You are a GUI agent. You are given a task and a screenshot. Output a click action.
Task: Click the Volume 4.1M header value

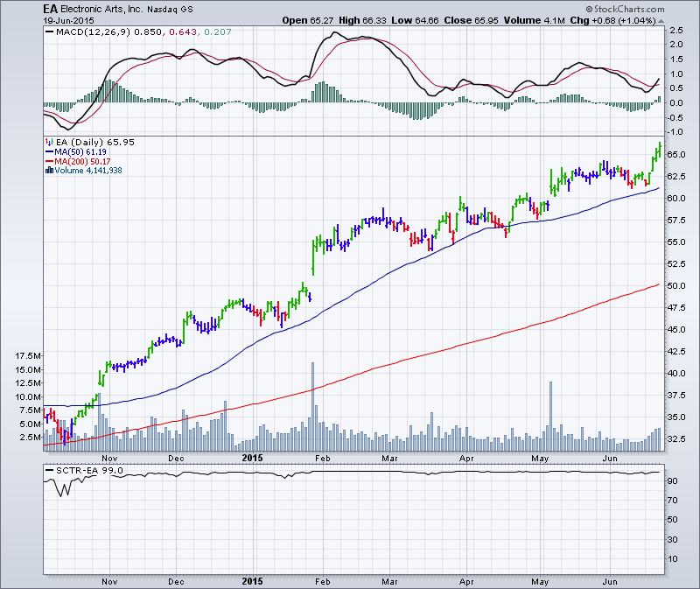534,20
